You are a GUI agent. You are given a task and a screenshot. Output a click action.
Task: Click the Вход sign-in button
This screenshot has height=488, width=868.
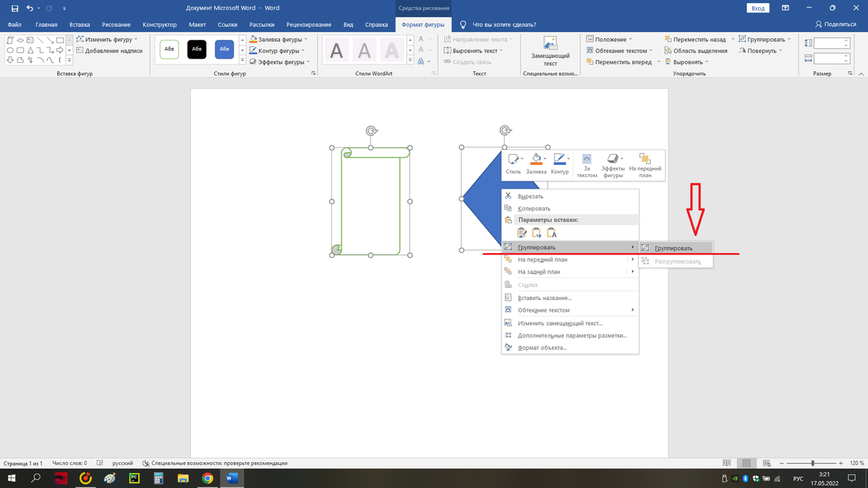[x=757, y=8]
